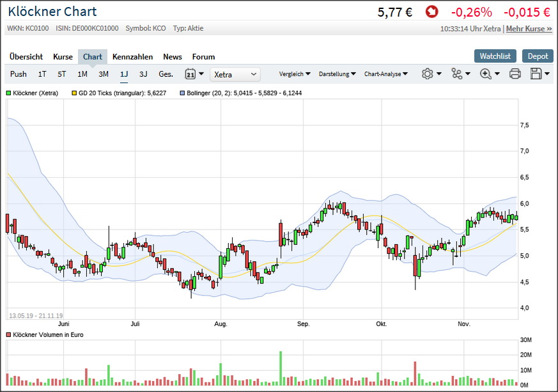Click the Klöckner Chart heading

coord(52,12)
